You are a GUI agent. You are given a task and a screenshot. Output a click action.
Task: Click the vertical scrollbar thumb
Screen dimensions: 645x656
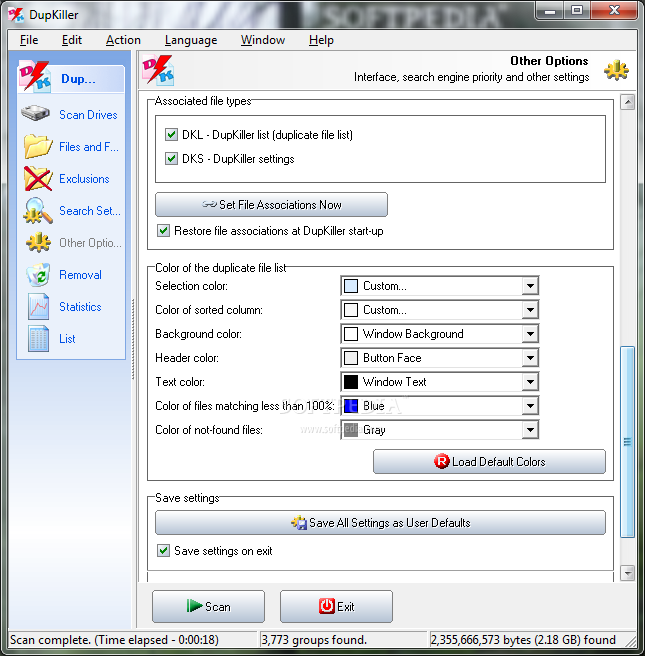(627, 441)
